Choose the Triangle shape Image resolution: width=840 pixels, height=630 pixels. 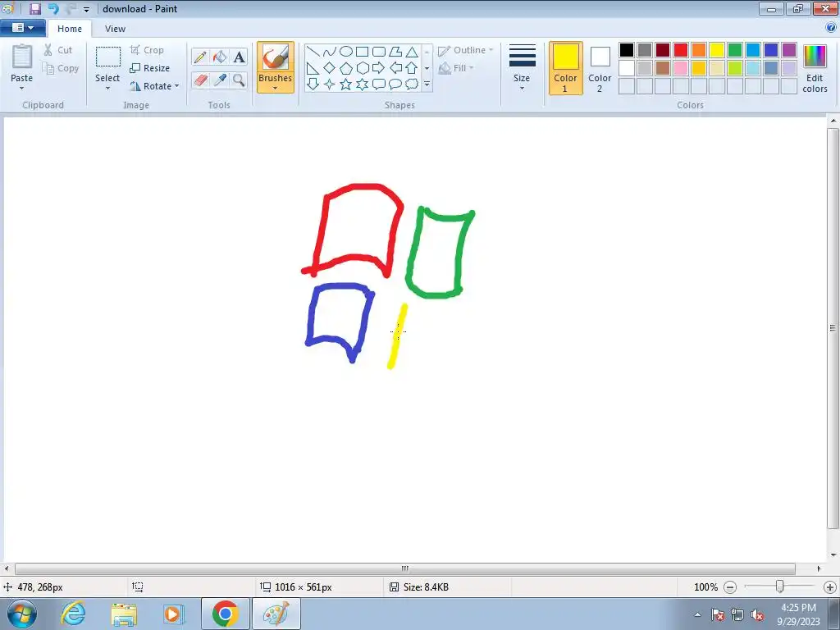click(412, 52)
